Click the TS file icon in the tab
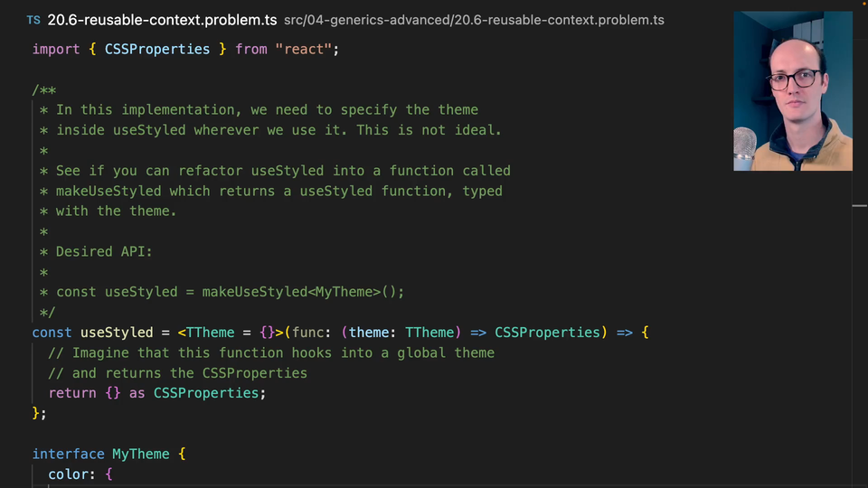 tap(33, 20)
